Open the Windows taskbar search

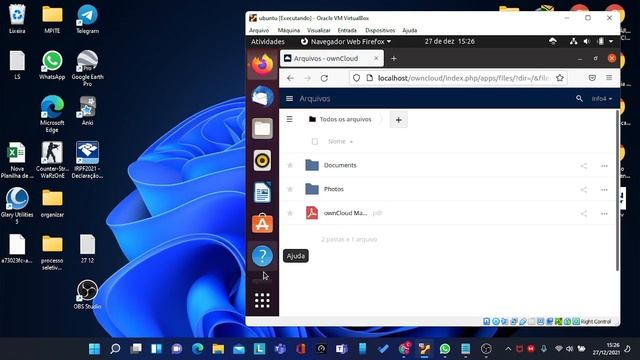tap(115, 349)
